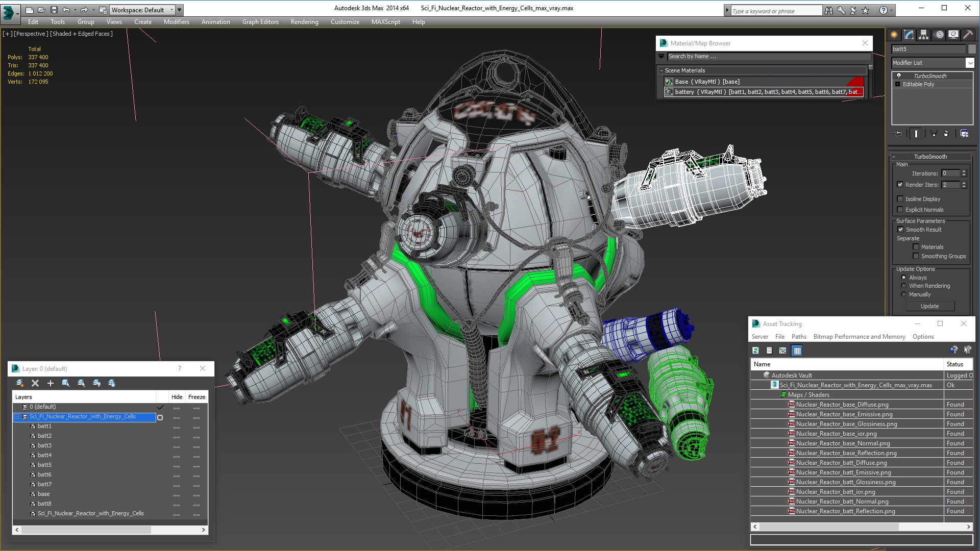Click the Status column header in Asset Tracking
The height and width of the screenshot is (551, 980).
coord(958,364)
